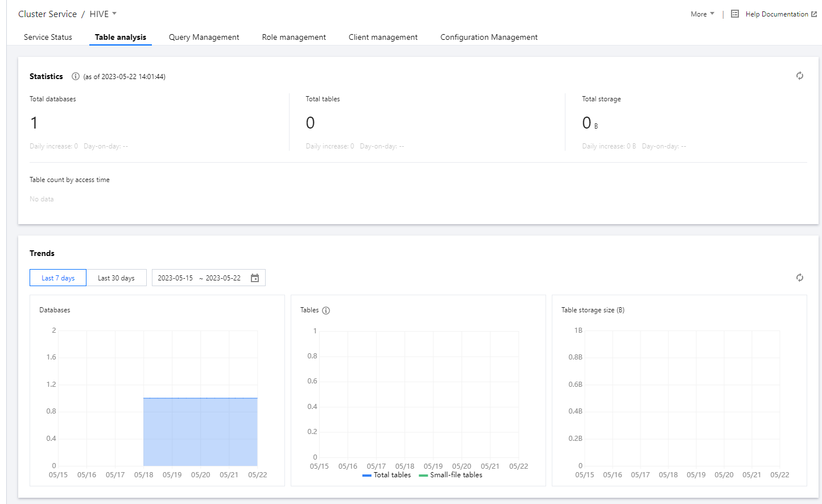Open the Query Management tab

(204, 37)
